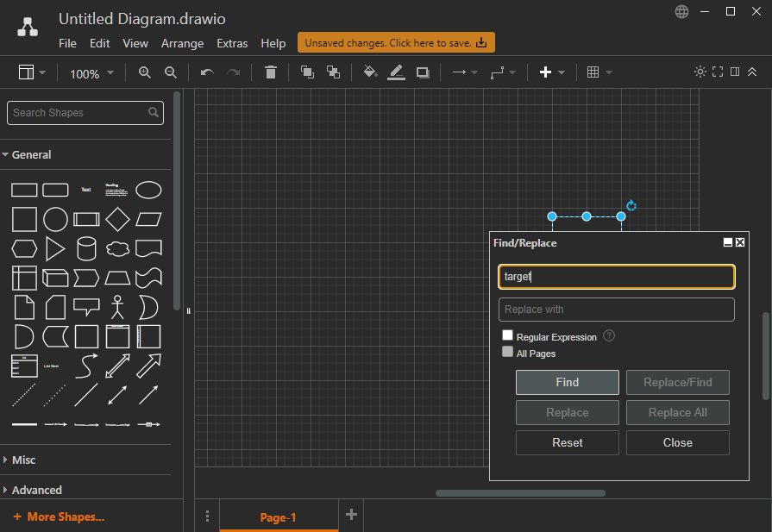Click the Zoom In magnifier icon
Screen dimensions: 772x532
point(144,72)
